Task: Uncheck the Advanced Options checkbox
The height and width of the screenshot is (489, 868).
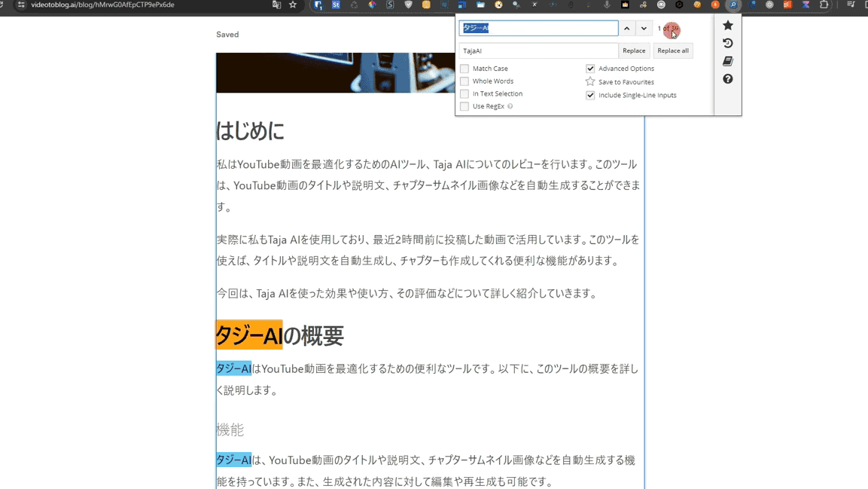Action: point(590,69)
